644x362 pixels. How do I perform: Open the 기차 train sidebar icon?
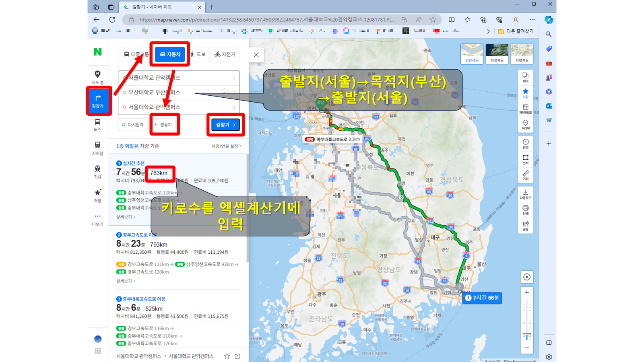point(97,172)
